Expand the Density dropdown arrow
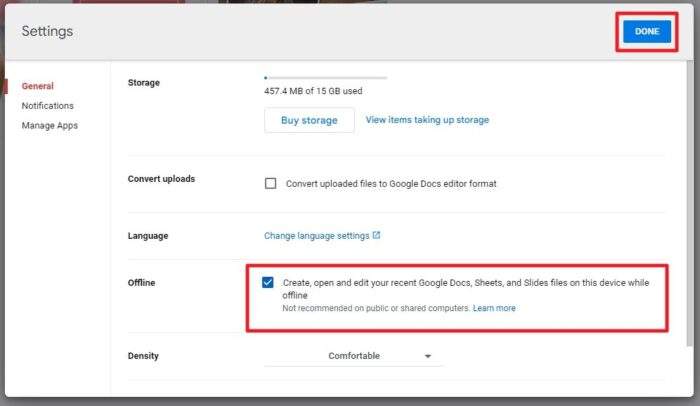This screenshot has height=406, width=700. (428, 356)
